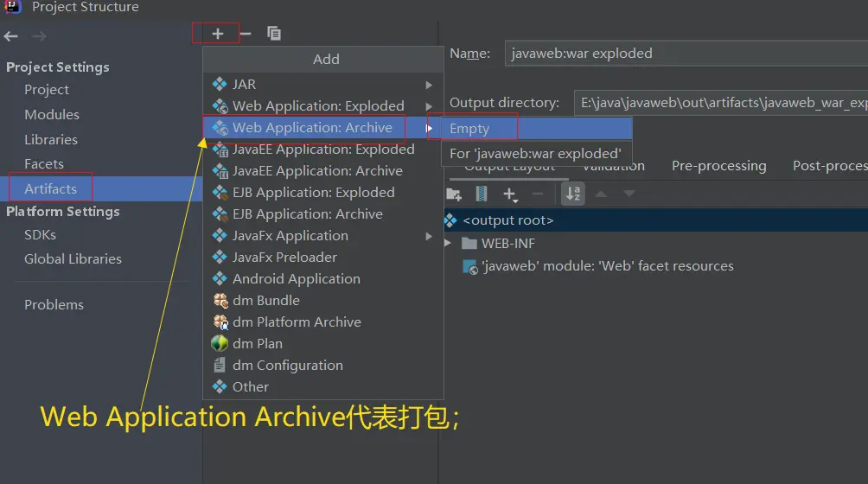Click the WEB-INF folder icon
868x484 pixels.
[x=469, y=244]
